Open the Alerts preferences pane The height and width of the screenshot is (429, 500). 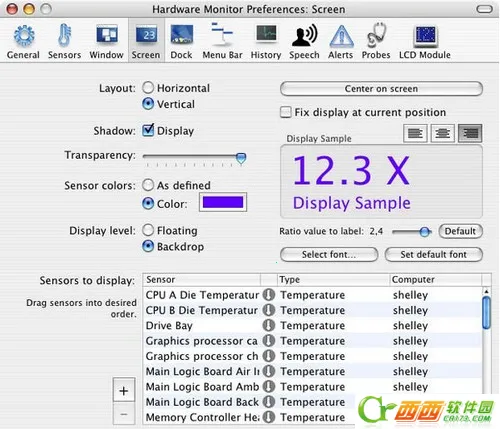click(341, 41)
